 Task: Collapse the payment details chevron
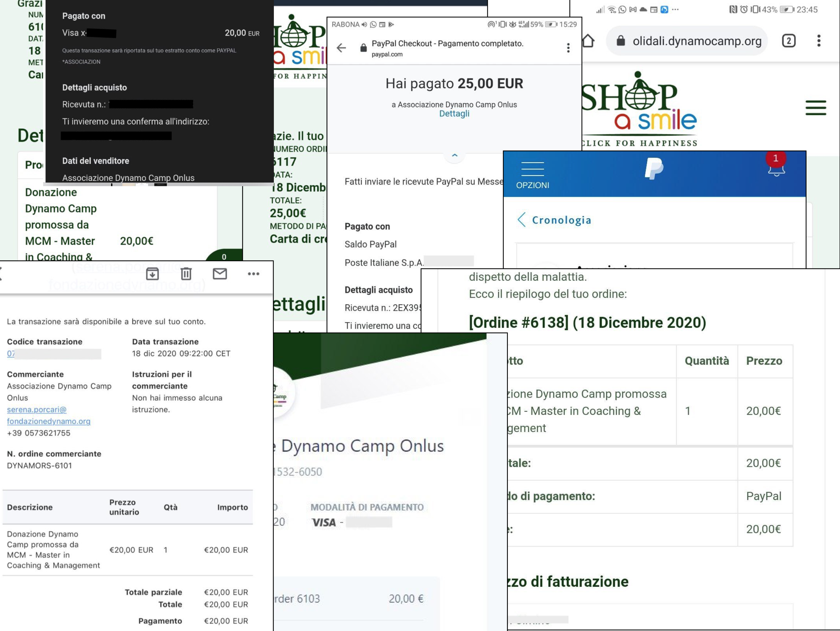pyautogui.click(x=454, y=155)
